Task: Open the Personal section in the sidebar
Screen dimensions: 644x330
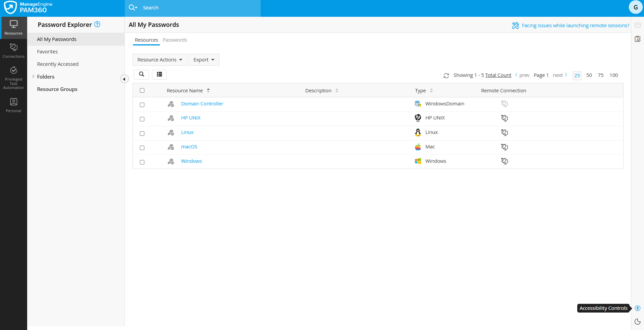Action: [13, 104]
